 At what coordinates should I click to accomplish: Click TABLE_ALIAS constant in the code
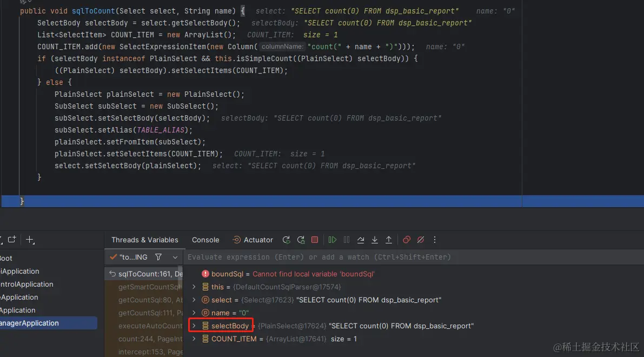tap(161, 130)
